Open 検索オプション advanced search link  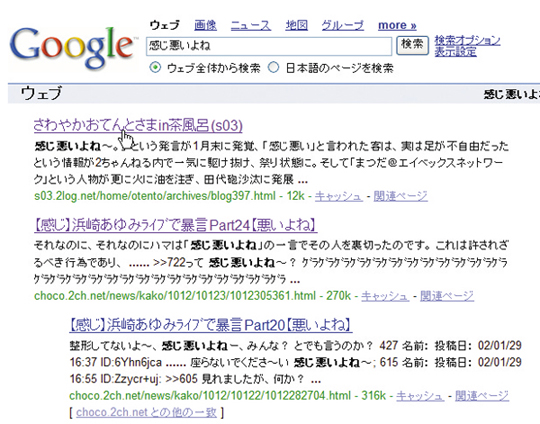467,40
